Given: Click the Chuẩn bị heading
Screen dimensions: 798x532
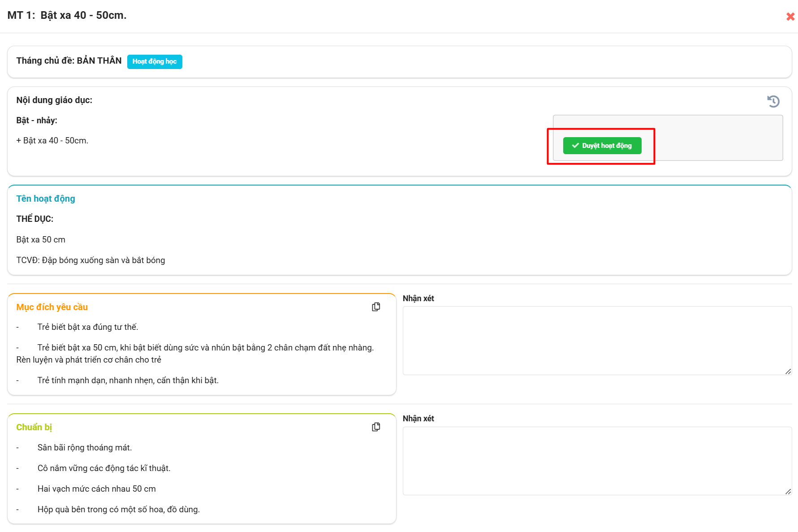Looking at the screenshot, I should (x=34, y=427).
